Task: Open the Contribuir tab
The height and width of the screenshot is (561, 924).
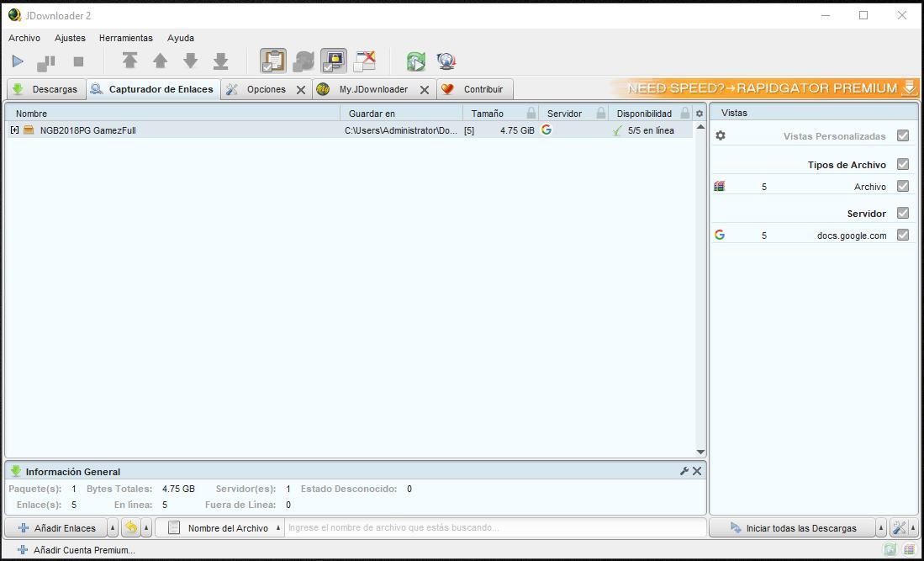Action: 475,89
